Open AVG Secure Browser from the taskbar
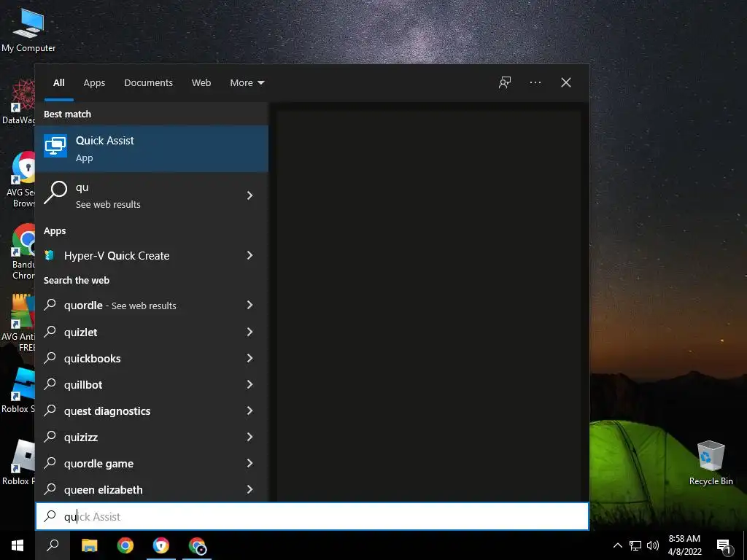 [161, 545]
